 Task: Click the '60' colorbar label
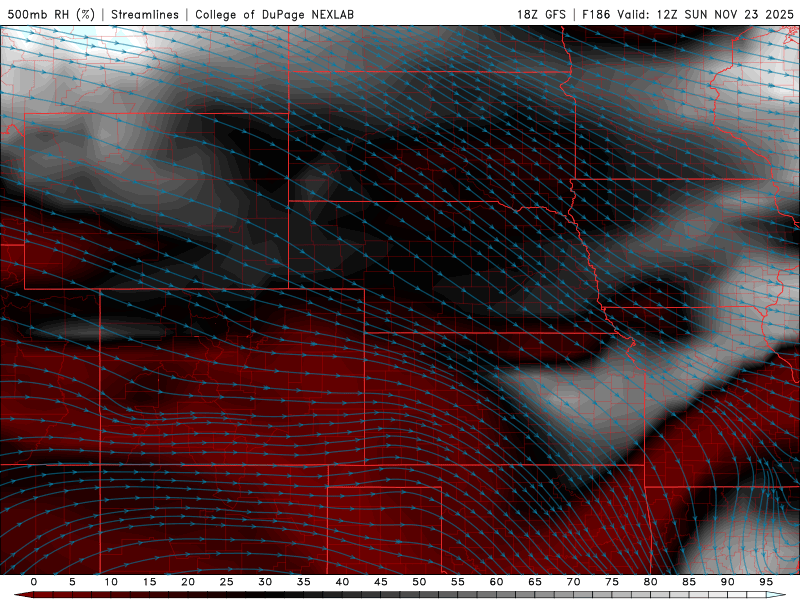pyautogui.click(x=496, y=582)
